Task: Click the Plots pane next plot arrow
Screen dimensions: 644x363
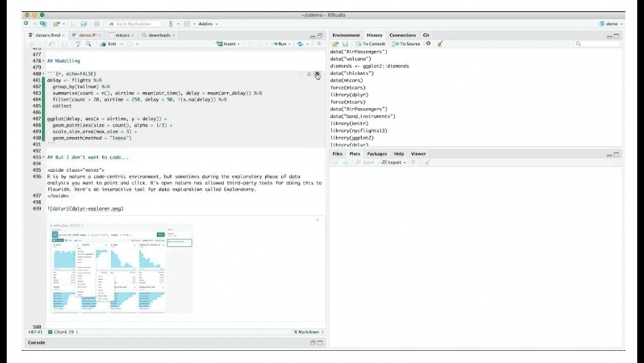Action: pos(346,162)
